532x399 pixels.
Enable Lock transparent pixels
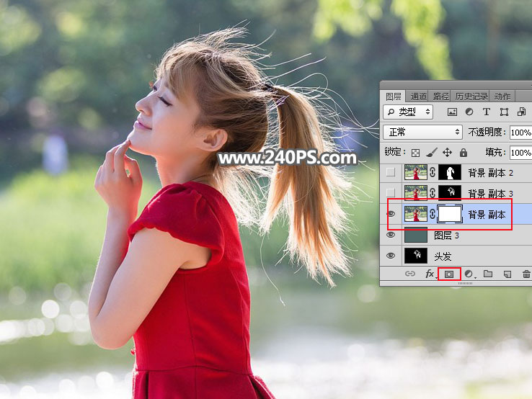point(415,153)
